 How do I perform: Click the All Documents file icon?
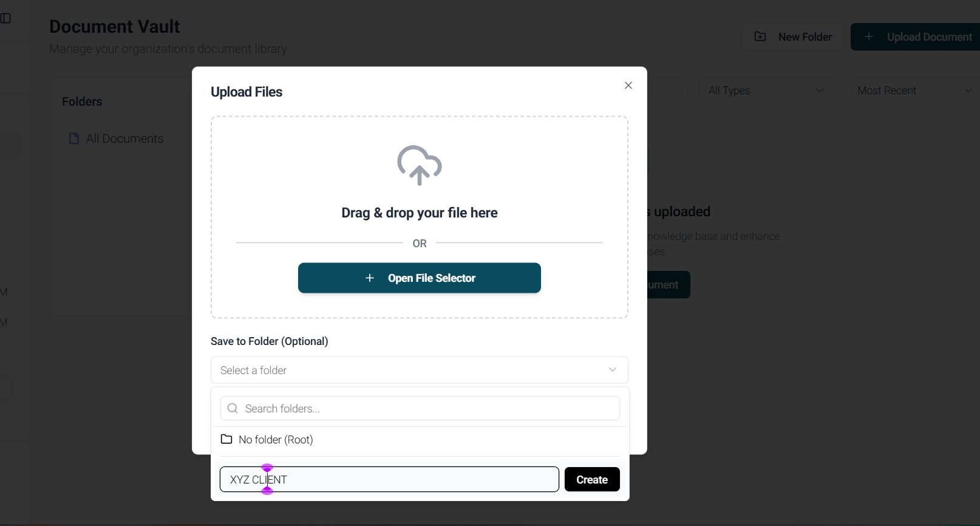74,138
